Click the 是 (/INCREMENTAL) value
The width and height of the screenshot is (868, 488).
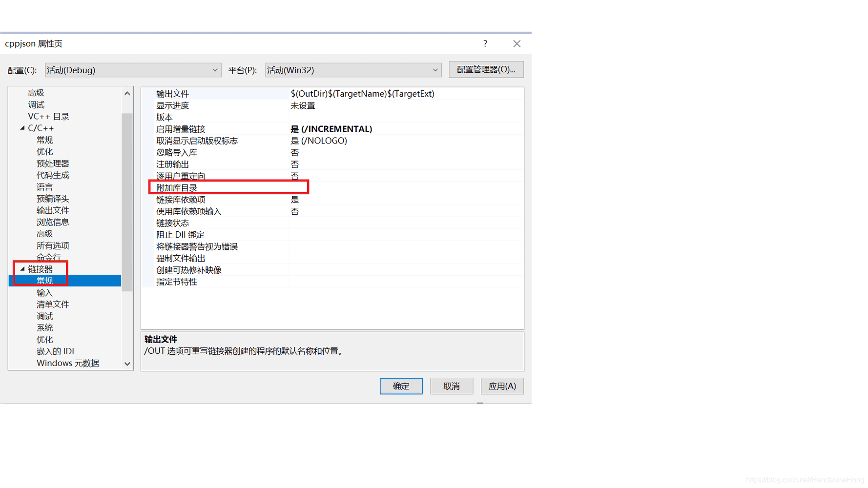331,129
